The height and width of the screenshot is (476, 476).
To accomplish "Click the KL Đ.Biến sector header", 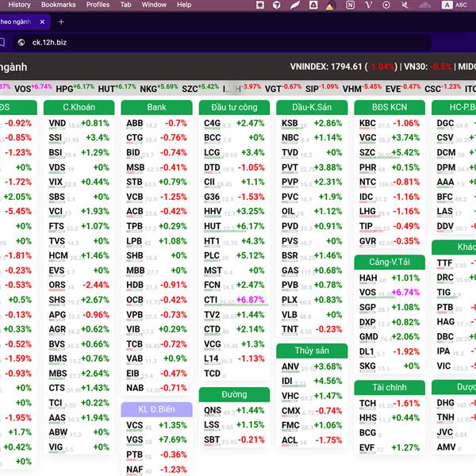I will (x=156, y=409).
